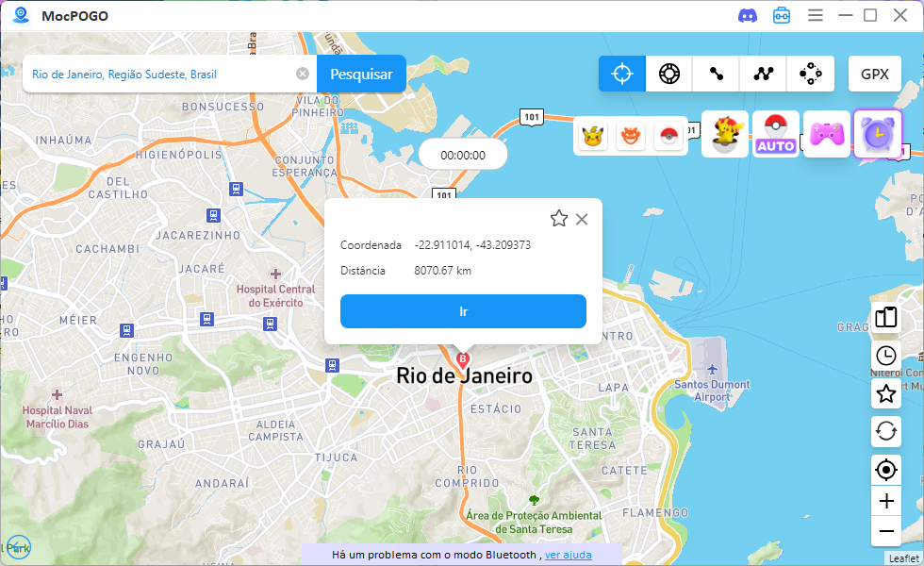Viewport: 924px width, 566px height.
Task: Close the coordinate popup
Action: [582, 219]
